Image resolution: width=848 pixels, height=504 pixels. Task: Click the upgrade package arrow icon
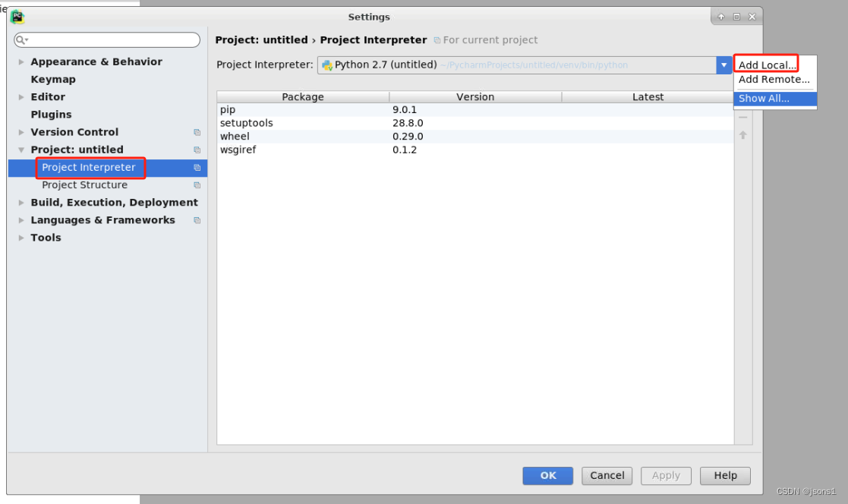(742, 135)
